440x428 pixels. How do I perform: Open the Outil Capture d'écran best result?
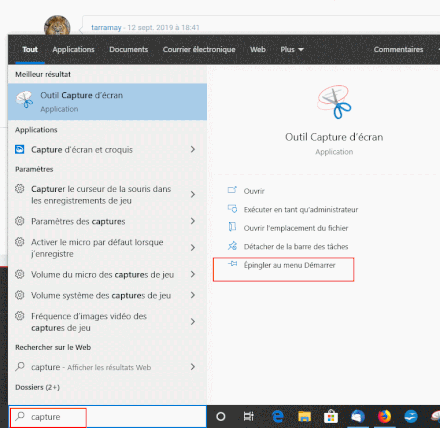(x=107, y=102)
